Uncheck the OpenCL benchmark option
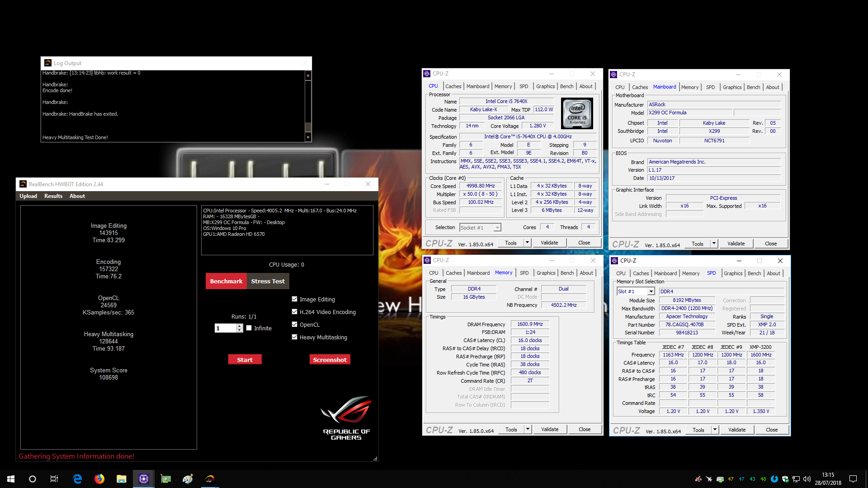The height and width of the screenshot is (488, 868). [x=295, y=324]
